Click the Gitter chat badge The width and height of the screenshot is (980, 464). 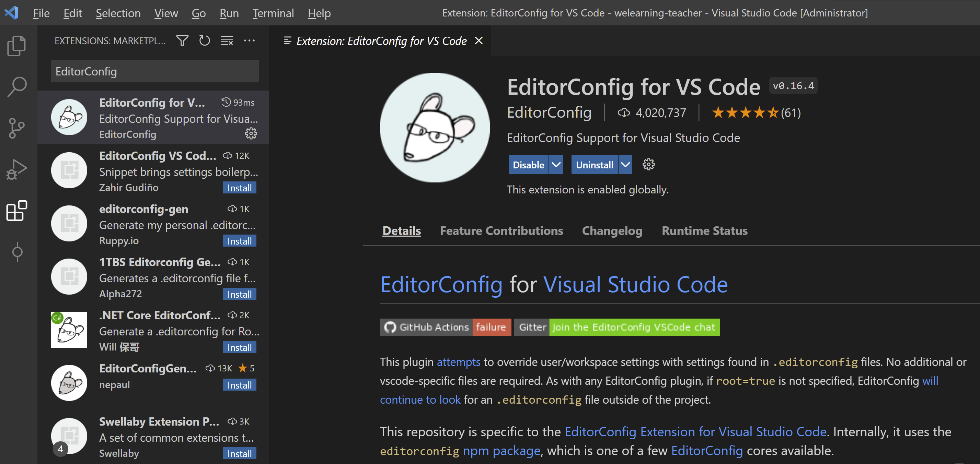click(617, 327)
